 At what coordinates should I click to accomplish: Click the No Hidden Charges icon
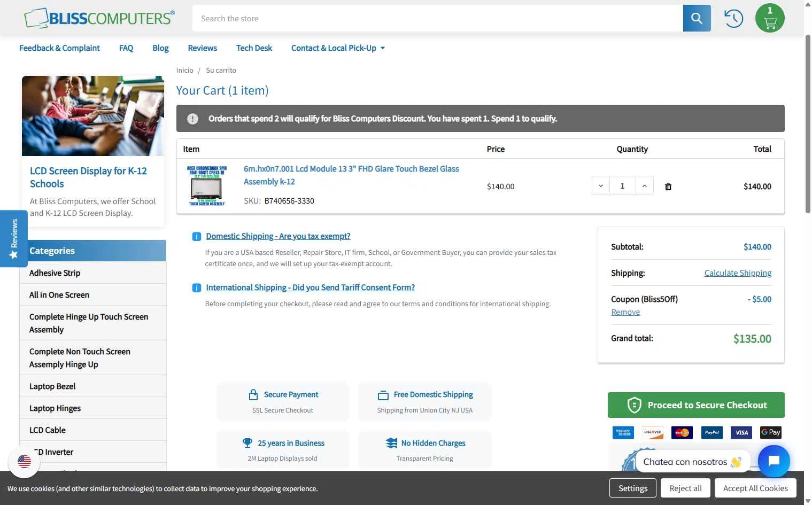click(391, 443)
